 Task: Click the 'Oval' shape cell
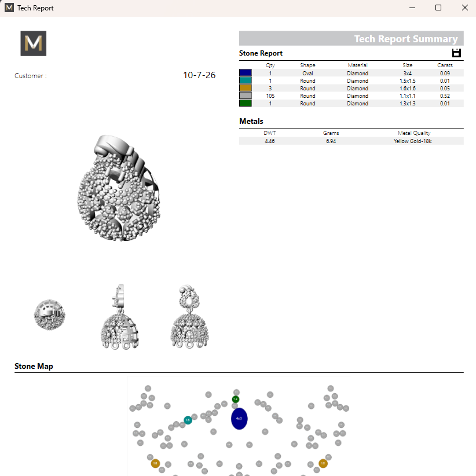[307, 73]
